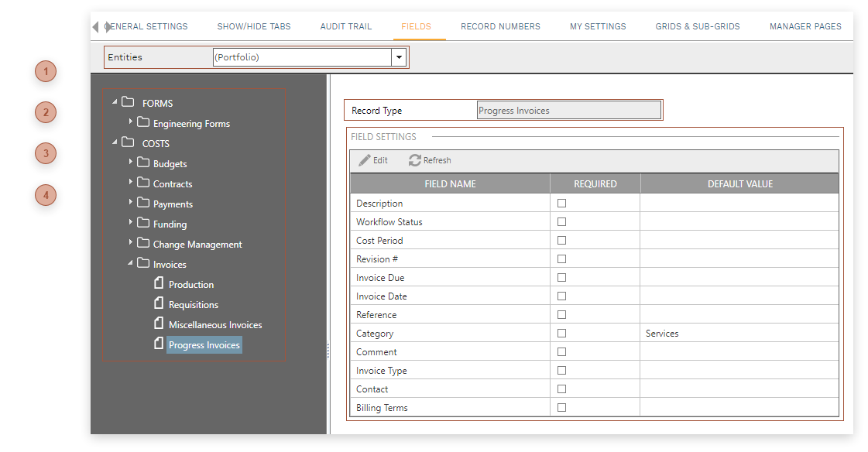Click the Miscellaneous Invoices document icon

pos(158,324)
